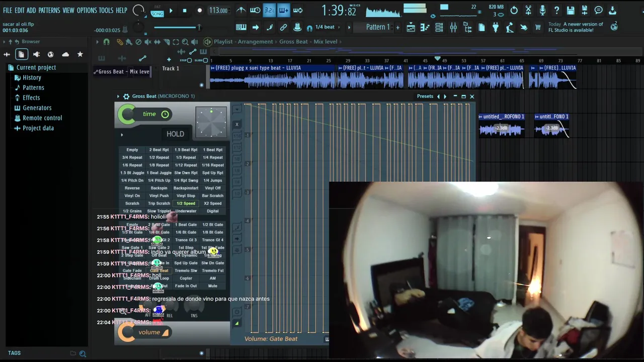Open the PATTERNS menu
644x362 pixels.
[49, 10]
